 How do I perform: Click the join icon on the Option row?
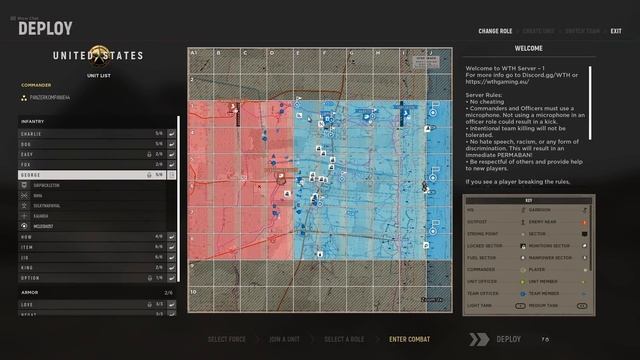[x=172, y=278]
